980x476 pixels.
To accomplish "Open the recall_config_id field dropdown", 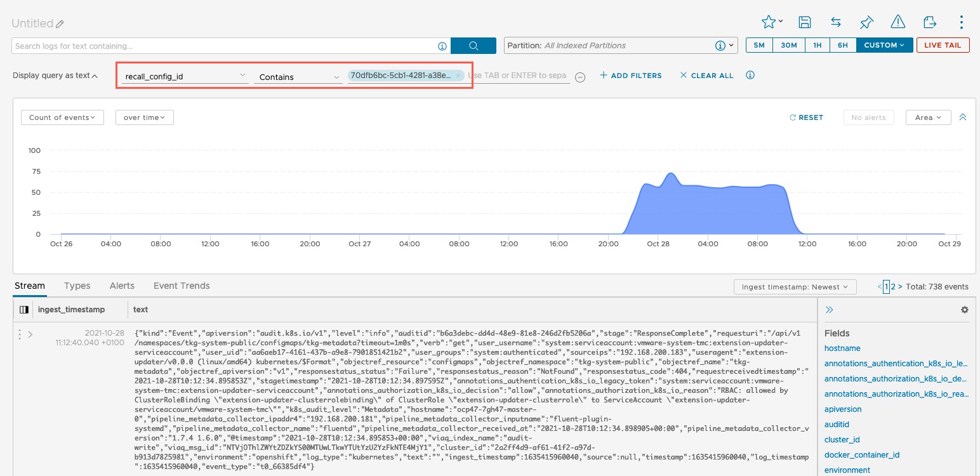I will [185, 77].
